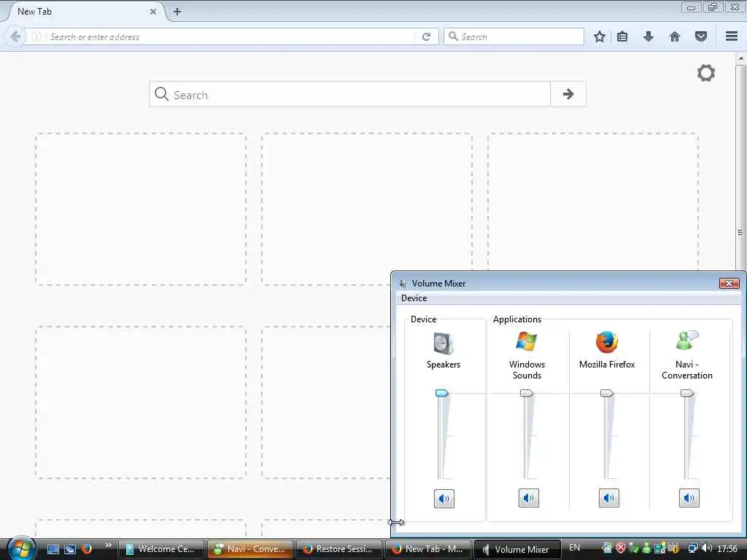
Task: Click the New Tab page search field
Action: click(349, 94)
